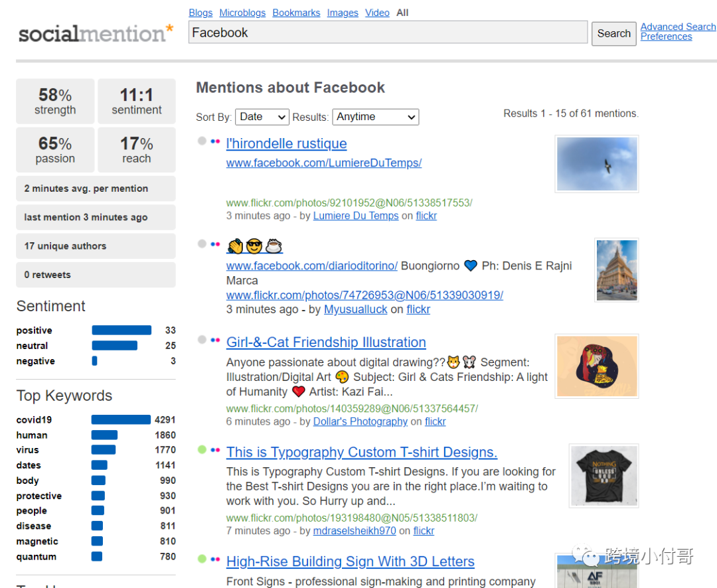This screenshot has height=588, width=717.
Task: Open the girl and cat illustration thumbnail
Action: [597, 366]
